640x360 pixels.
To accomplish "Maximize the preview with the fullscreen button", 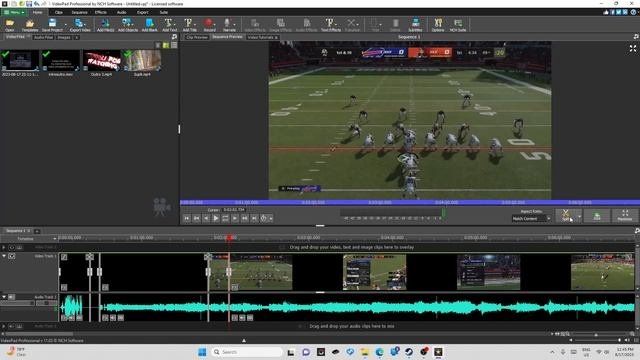I will click(625, 216).
